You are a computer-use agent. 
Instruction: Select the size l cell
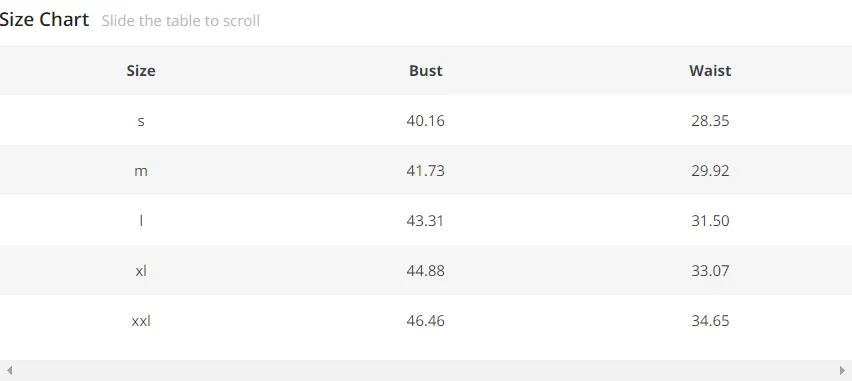pyautogui.click(x=141, y=221)
